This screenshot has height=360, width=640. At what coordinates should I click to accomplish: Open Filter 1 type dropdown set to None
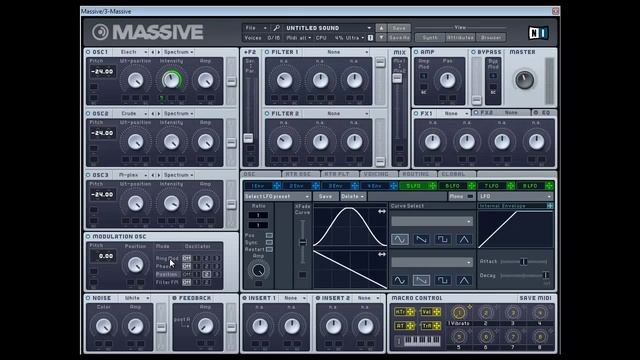coord(337,52)
